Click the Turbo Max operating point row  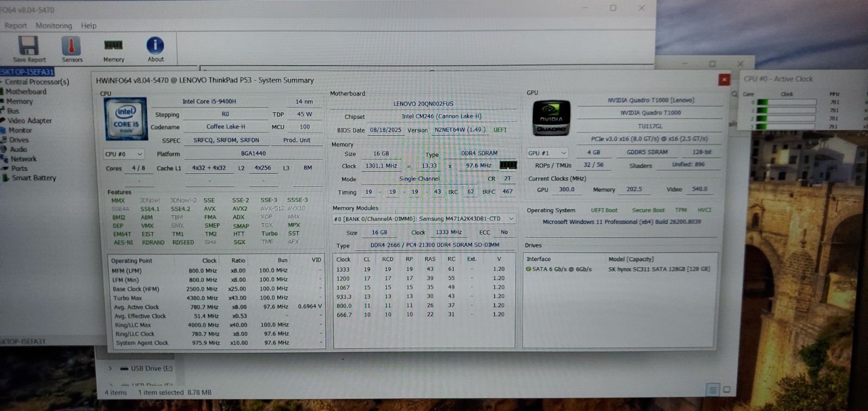click(217, 298)
